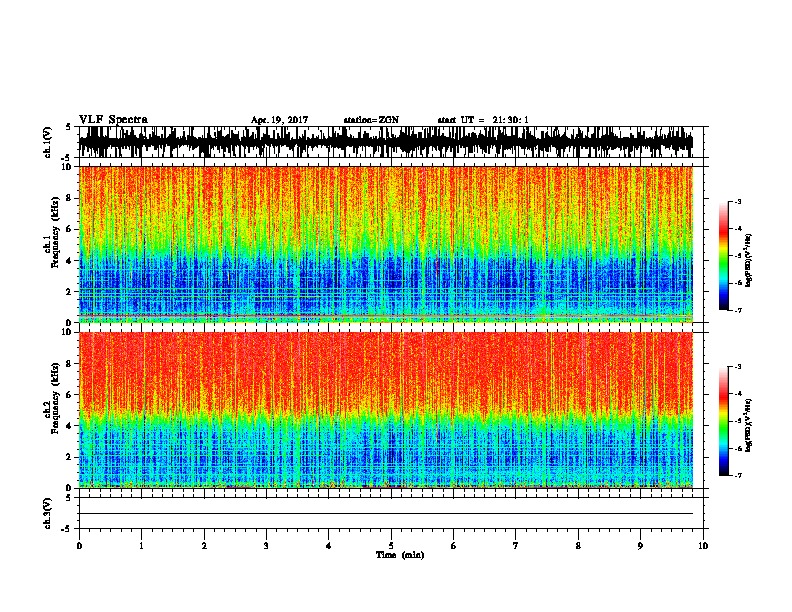This screenshot has height=612, width=792.
Task: Click the ch.2 "Frequency (kHz)" axis label
Action: coord(55,398)
